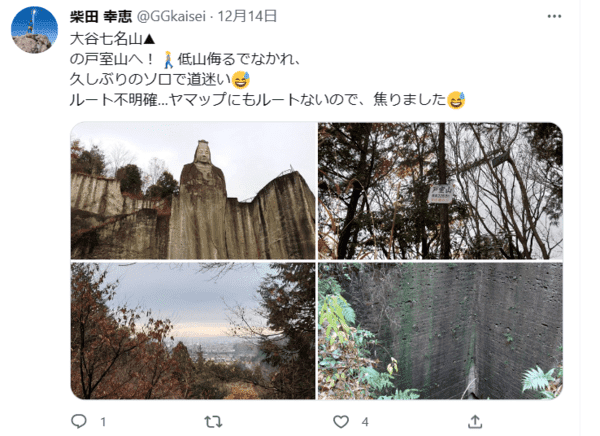Click the retweet arrows icon
Viewport: 600px width, 436px height.
[213, 422]
